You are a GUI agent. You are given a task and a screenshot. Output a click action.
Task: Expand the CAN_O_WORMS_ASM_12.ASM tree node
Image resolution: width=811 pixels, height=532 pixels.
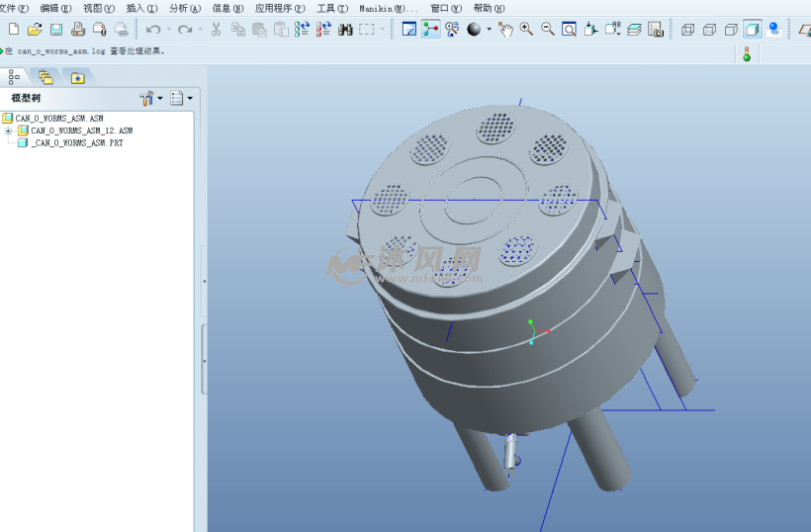point(9,131)
